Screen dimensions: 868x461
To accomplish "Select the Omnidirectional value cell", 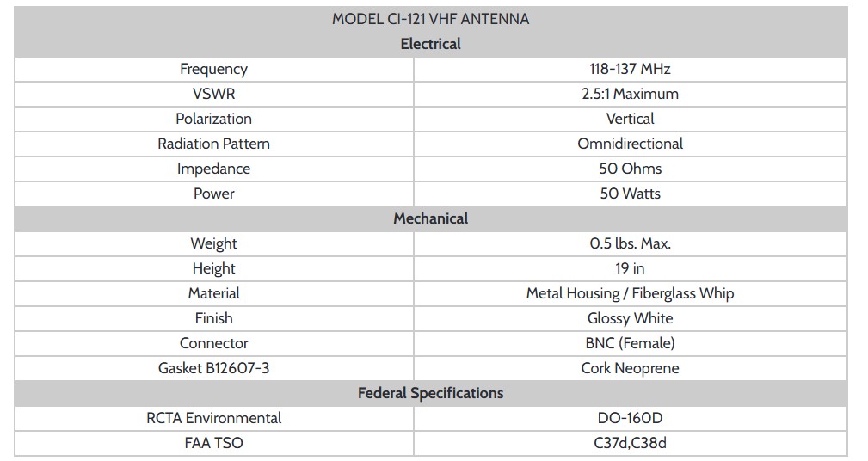I will tap(630, 144).
